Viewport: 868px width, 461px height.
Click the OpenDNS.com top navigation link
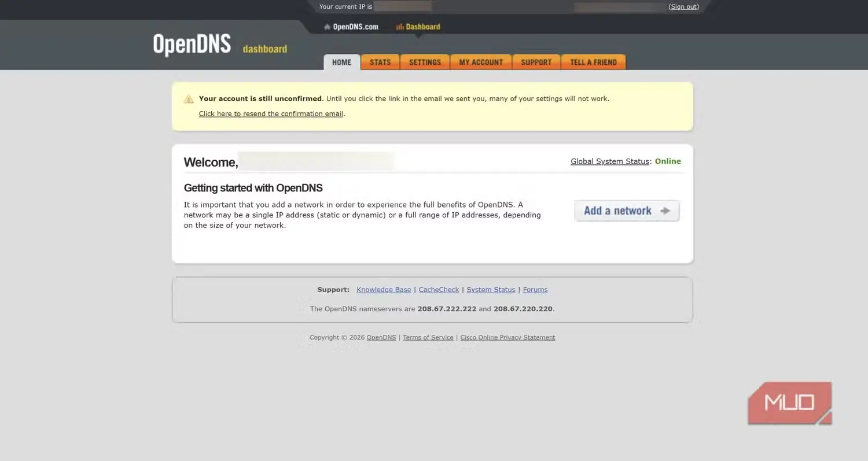pyautogui.click(x=351, y=27)
